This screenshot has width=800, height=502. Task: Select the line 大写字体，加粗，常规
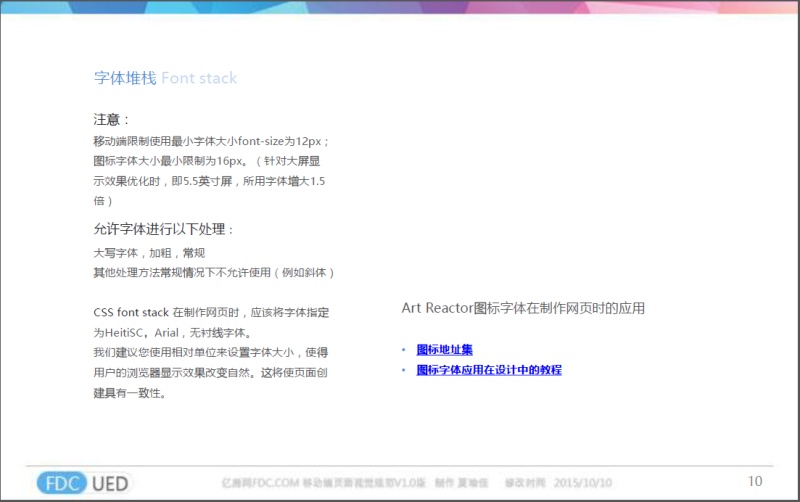149,253
